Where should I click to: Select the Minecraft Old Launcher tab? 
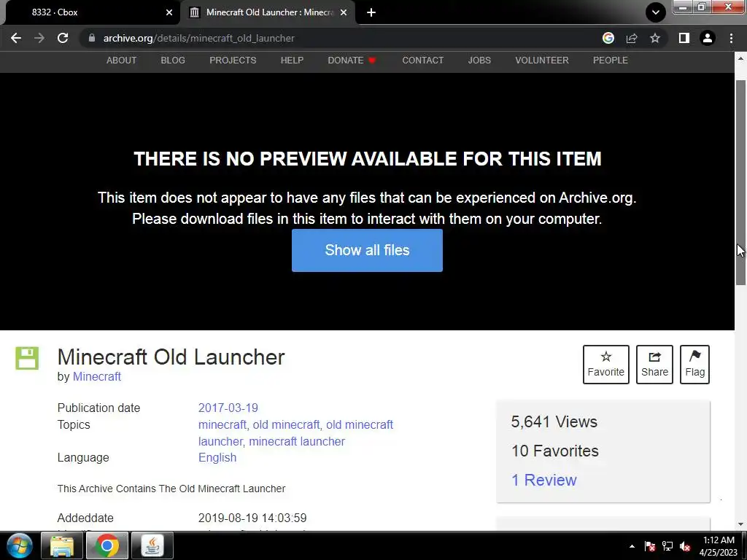click(268, 12)
